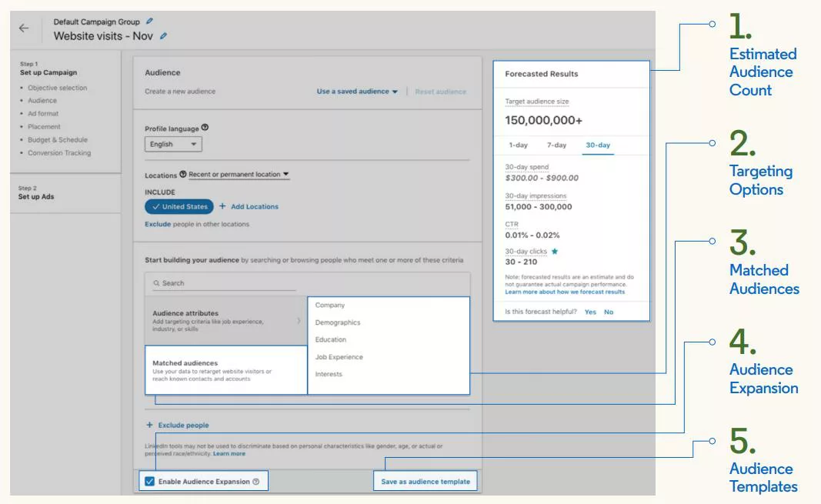Screen dimensions: 821x504
Task: Click the Set up Campaign step heading
Action: [48, 73]
